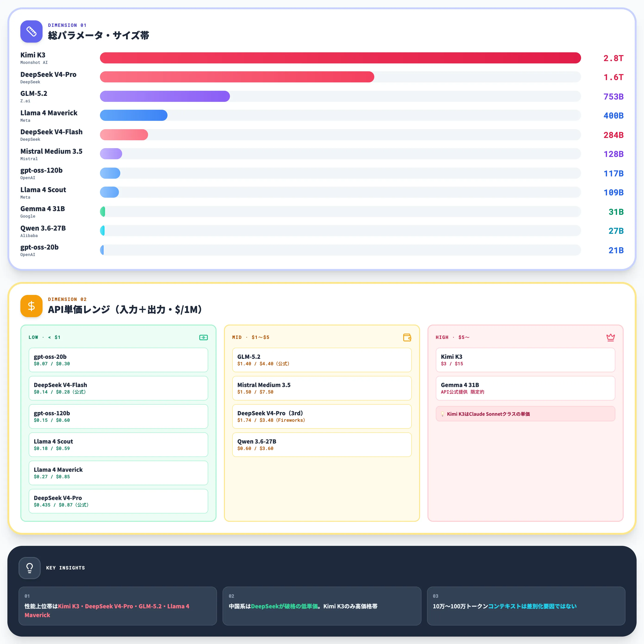The height and width of the screenshot is (644, 644).
Task: Open the Kimi K3 $3 / $15 card
Action: pyautogui.click(x=525, y=360)
